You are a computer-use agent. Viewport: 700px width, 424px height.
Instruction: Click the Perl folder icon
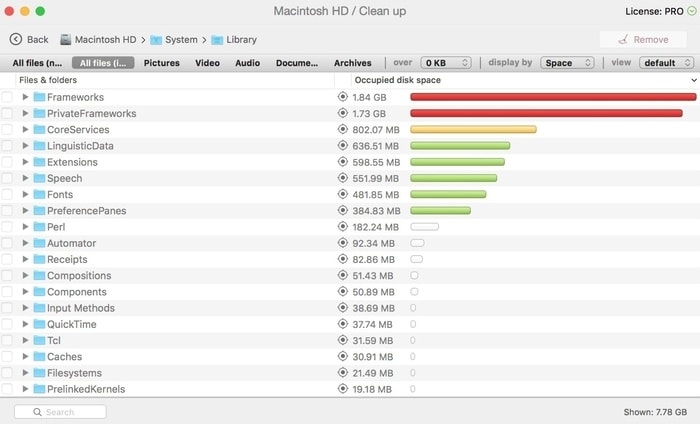pos(39,227)
